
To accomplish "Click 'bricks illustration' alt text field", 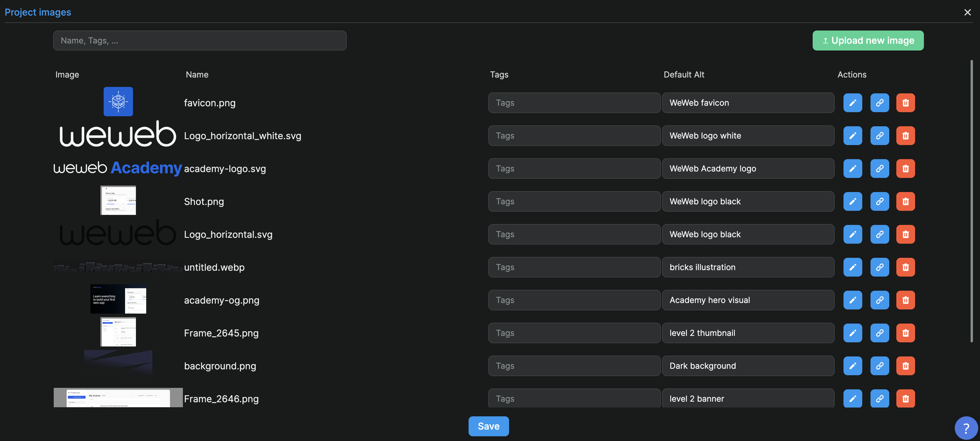I will [x=747, y=267].
